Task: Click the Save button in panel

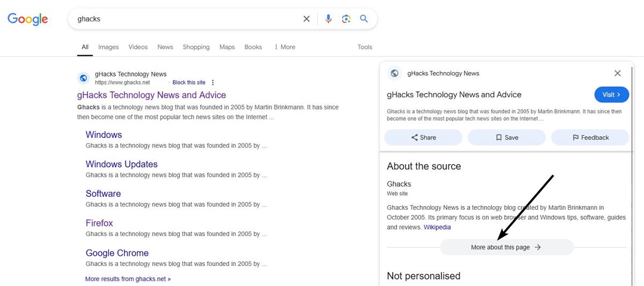Action: point(507,137)
